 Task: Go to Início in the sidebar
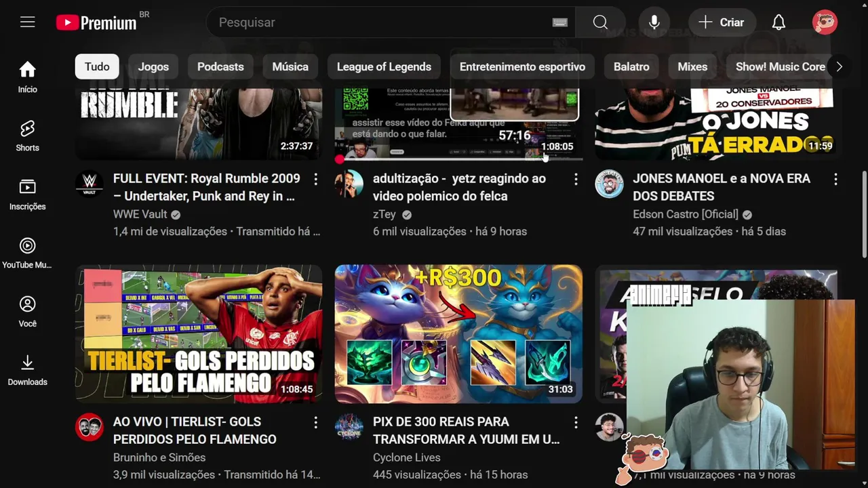pos(27,77)
